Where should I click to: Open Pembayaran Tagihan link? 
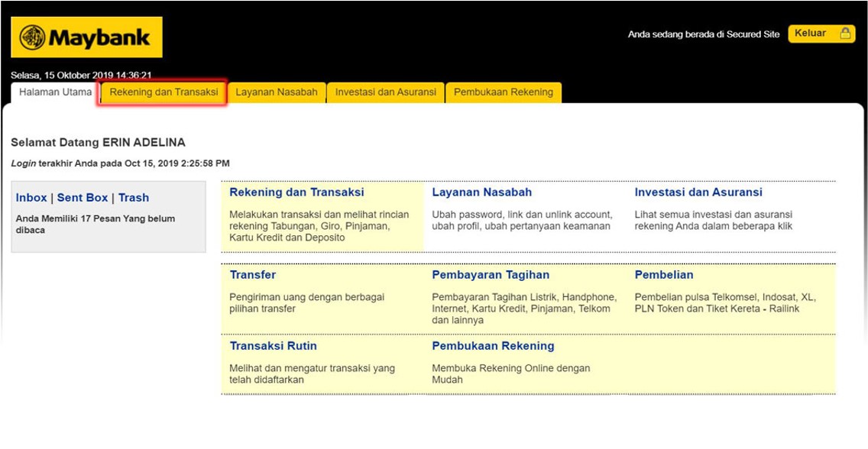coord(491,275)
